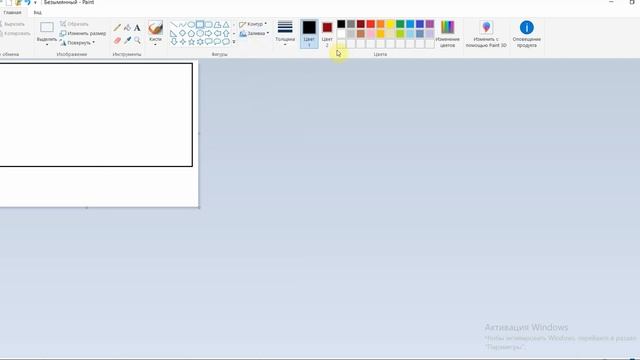Image resolution: width=640 pixels, height=360 pixels.
Task: Select the Magnifier tool
Action: (137, 40)
